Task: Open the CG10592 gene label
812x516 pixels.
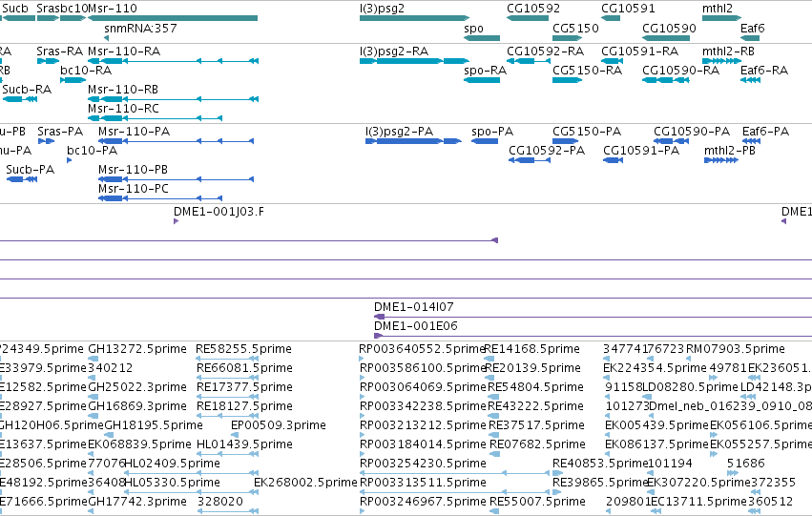Action: tap(533, 9)
